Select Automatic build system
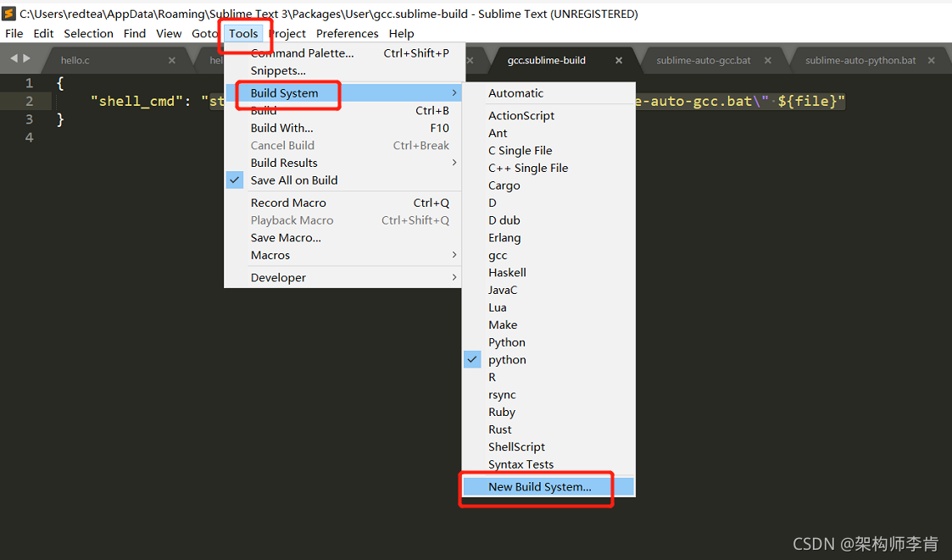 pyautogui.click(x=548, y=93)
